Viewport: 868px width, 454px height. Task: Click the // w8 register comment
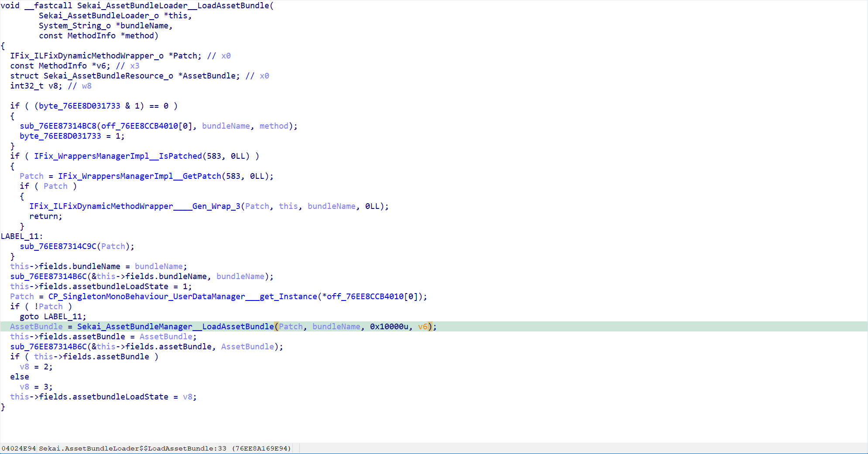pyautogui.click(x=79, y=86)
